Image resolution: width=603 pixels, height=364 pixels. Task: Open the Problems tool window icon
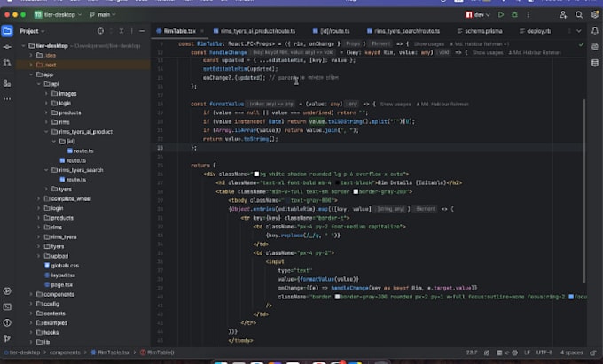(x=7, y=322)
